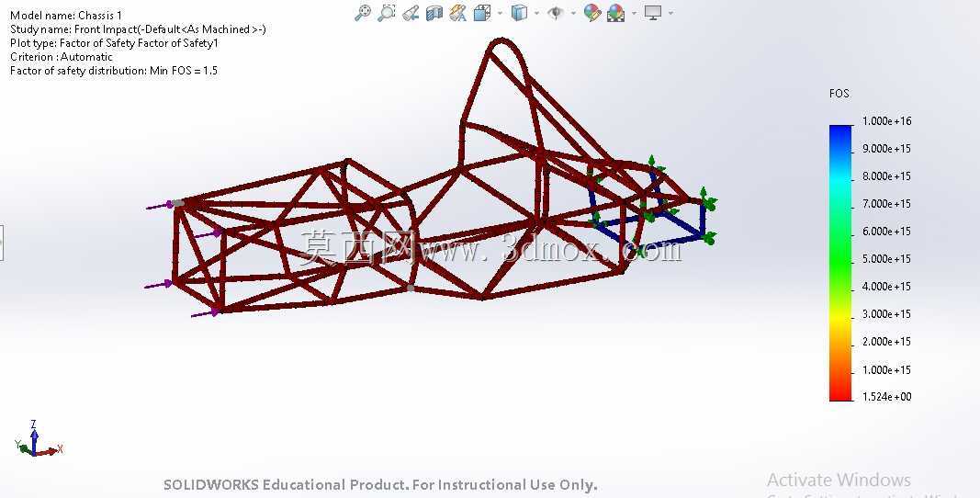980x498 pixels.
Task: Return to the Previous View
Action: (411, 13)
